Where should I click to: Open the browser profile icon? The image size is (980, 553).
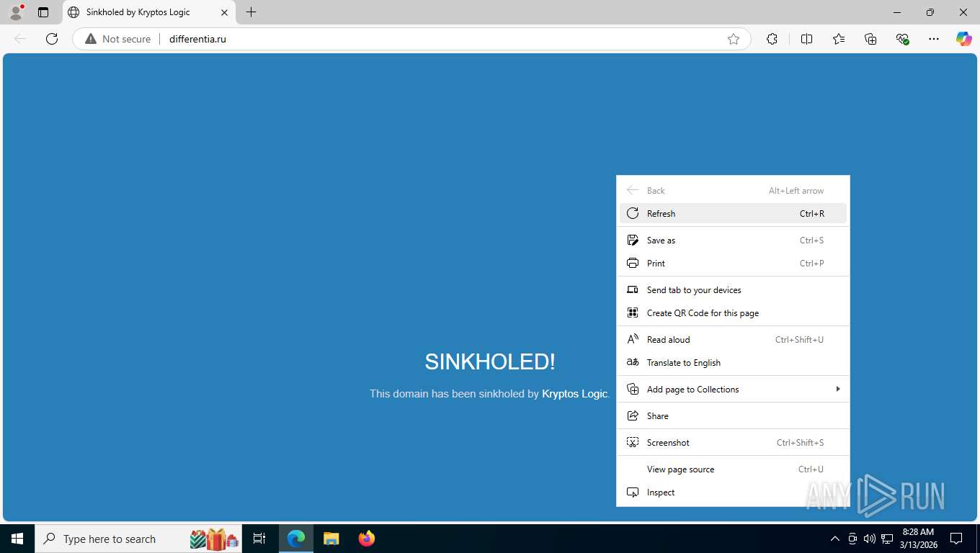(16, 12)
